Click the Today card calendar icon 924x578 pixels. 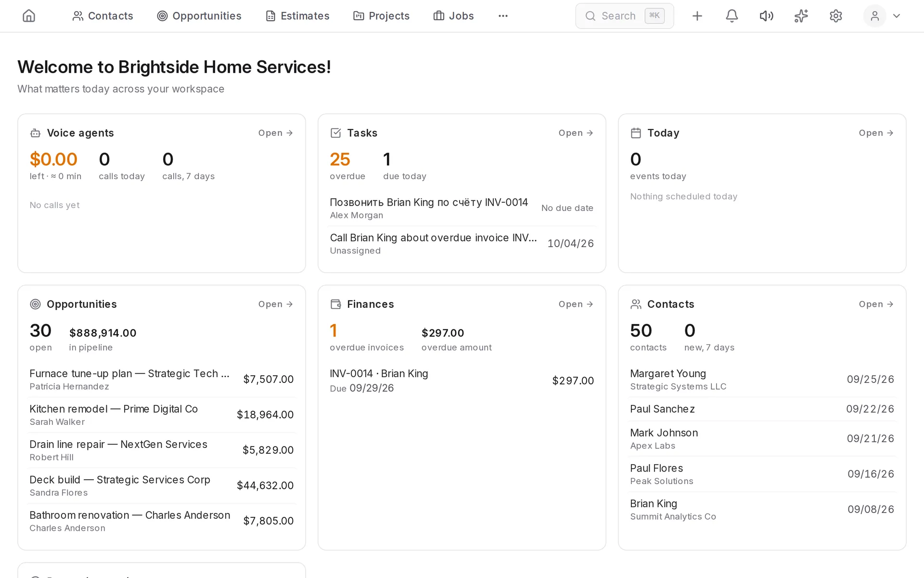(636, 133)
